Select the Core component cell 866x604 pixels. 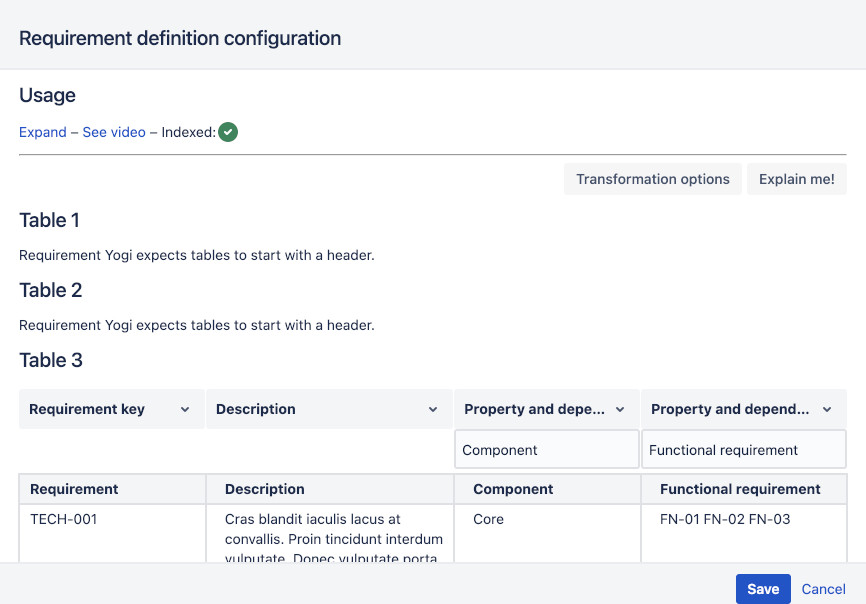coord(489,519)
